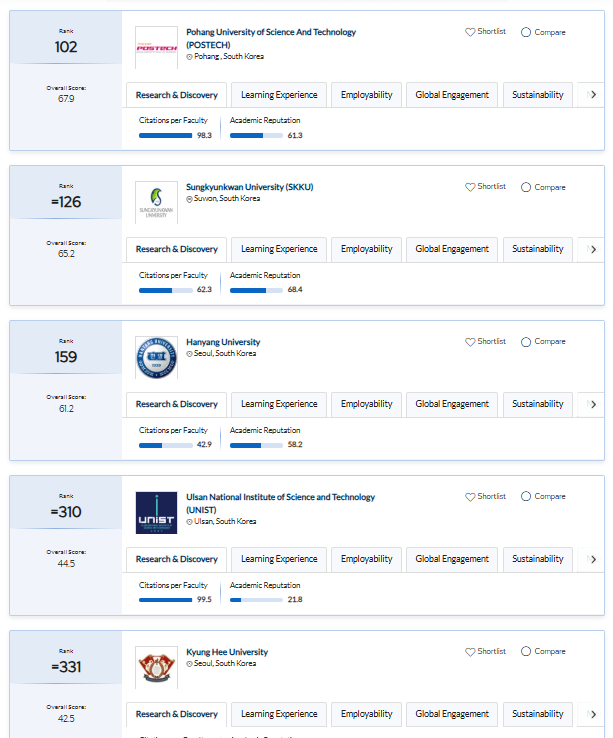Open Ulsan National Institute of Science link

pyautogui.click(x=280, y=497)
